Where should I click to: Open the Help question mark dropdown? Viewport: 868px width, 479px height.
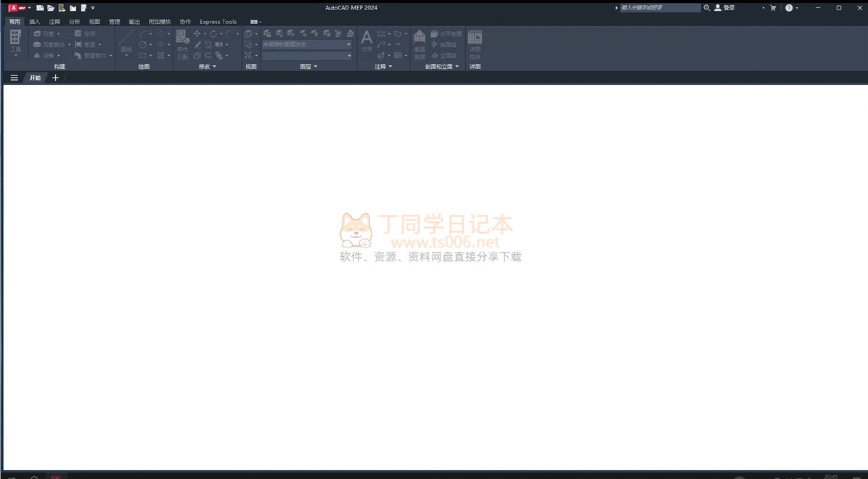[x=791, y=8]
